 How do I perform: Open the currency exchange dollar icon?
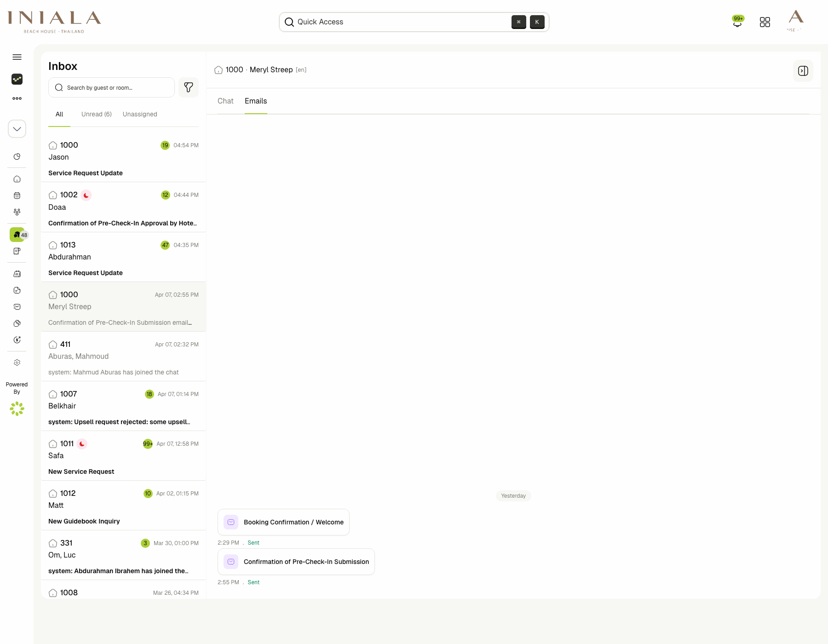point(17,340)
